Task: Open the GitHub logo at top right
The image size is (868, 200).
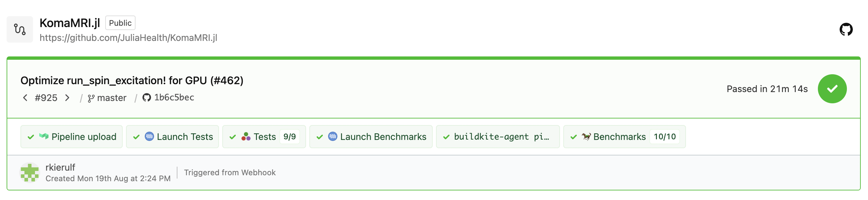Action: [x=846, y=29]
